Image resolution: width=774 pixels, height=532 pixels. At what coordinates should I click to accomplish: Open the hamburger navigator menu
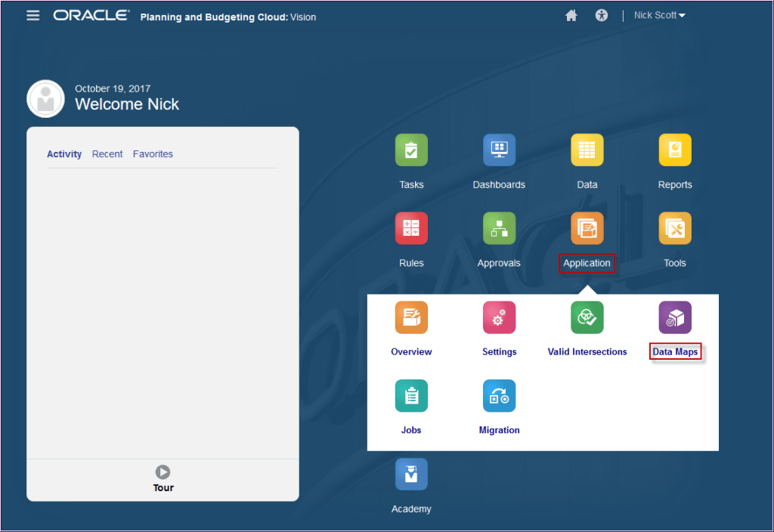pos(33,15)
